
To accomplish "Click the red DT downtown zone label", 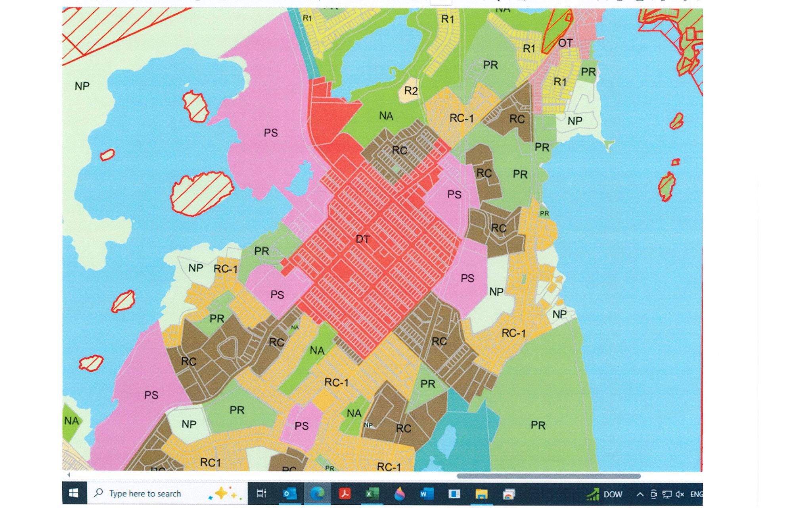I will 362,239.
